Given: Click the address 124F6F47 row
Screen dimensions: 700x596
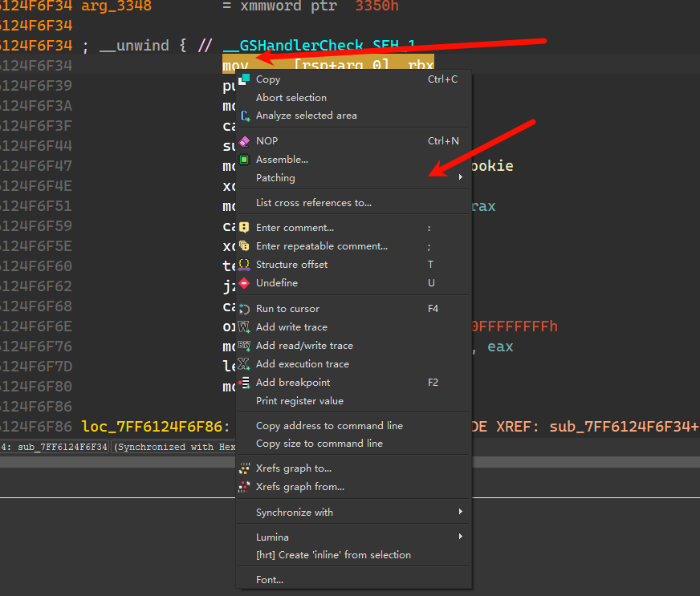Looking at the screenshot, I should click(x=37, y=166).
